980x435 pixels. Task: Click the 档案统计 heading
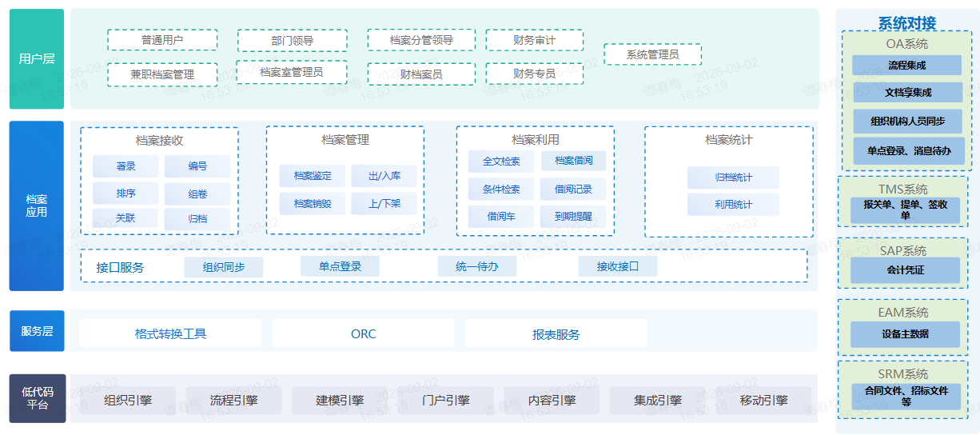tap(729, 140)
